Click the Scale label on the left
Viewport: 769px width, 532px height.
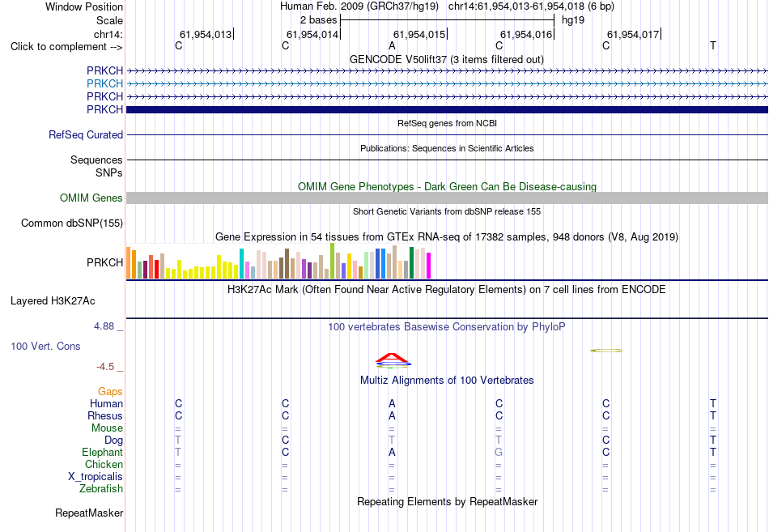pyautogui.click(x=109, y=20)
